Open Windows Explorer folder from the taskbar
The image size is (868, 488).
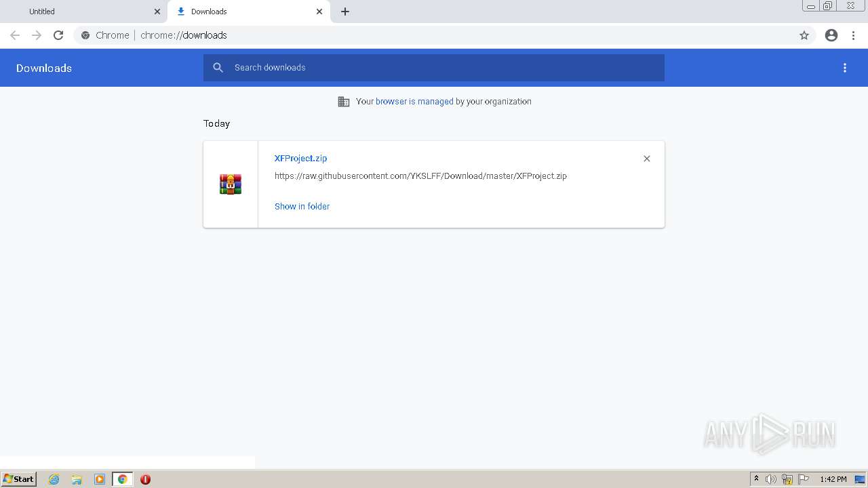click(x=77, y=479)
